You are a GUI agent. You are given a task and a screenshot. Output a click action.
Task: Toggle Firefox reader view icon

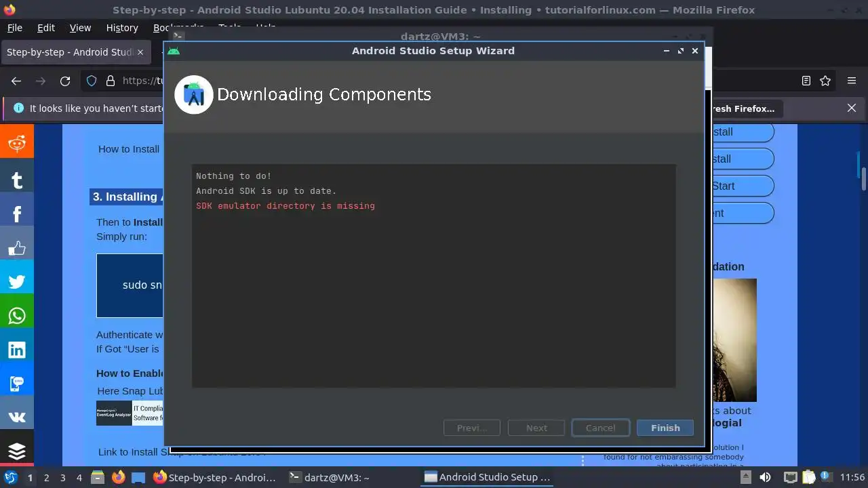pos(806,81)
